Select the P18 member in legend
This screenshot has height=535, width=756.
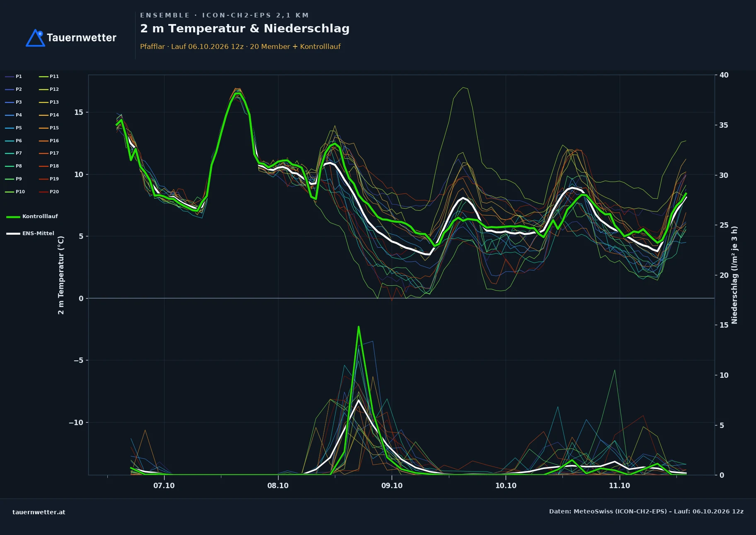click(49, 166)
